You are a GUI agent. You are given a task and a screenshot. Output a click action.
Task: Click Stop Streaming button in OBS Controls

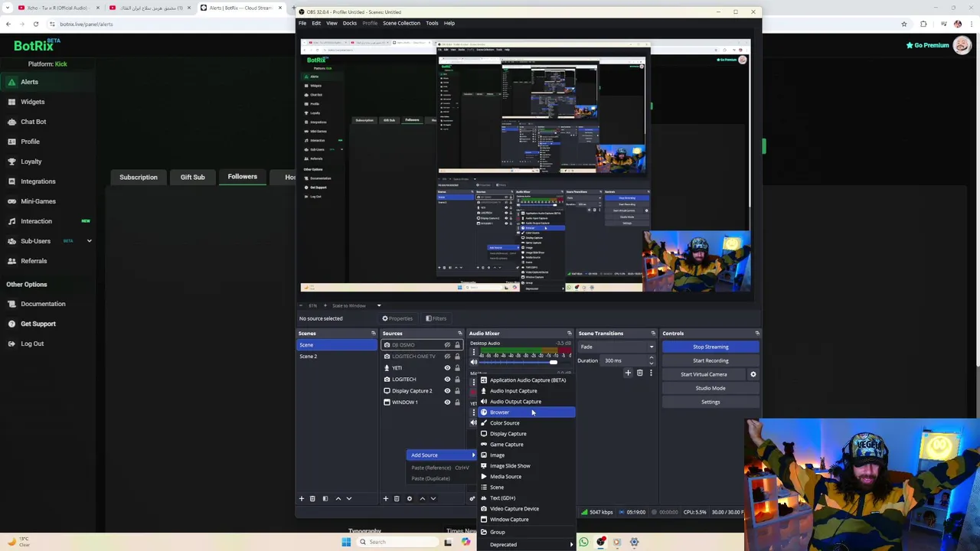[710, 347]
